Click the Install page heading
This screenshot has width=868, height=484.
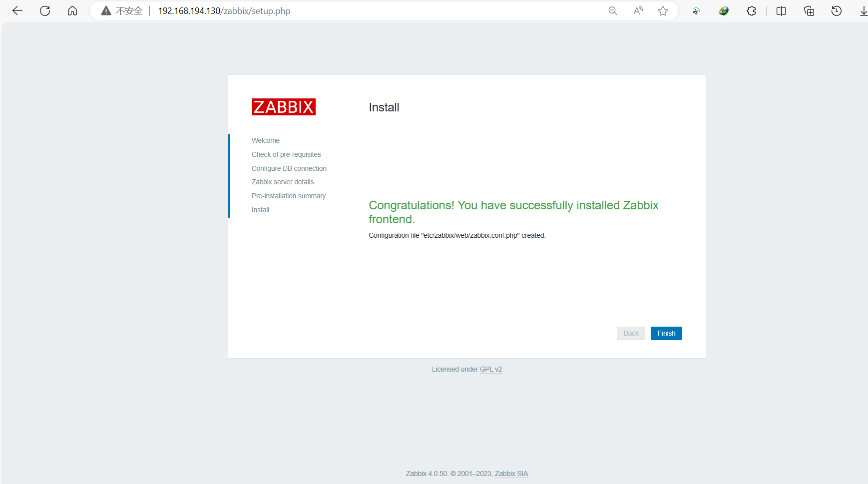(384, 107)
